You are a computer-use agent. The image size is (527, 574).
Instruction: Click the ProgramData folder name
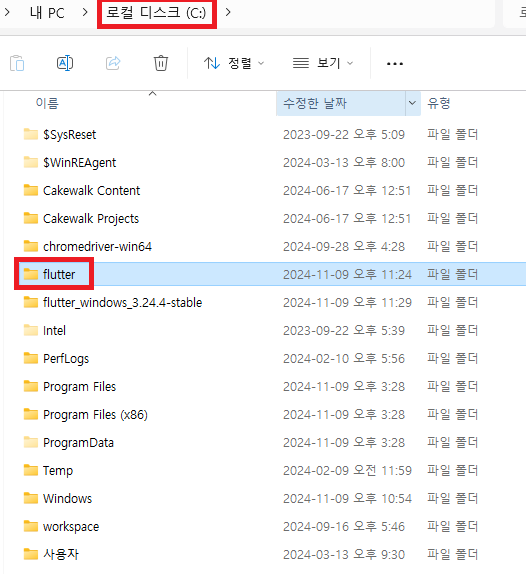78,443
